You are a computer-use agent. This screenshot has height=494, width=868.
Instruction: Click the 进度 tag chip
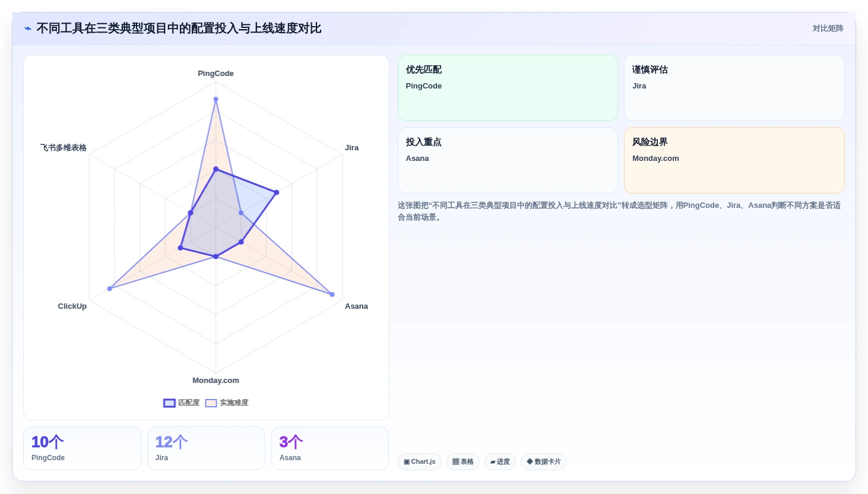tap(500, 461)
